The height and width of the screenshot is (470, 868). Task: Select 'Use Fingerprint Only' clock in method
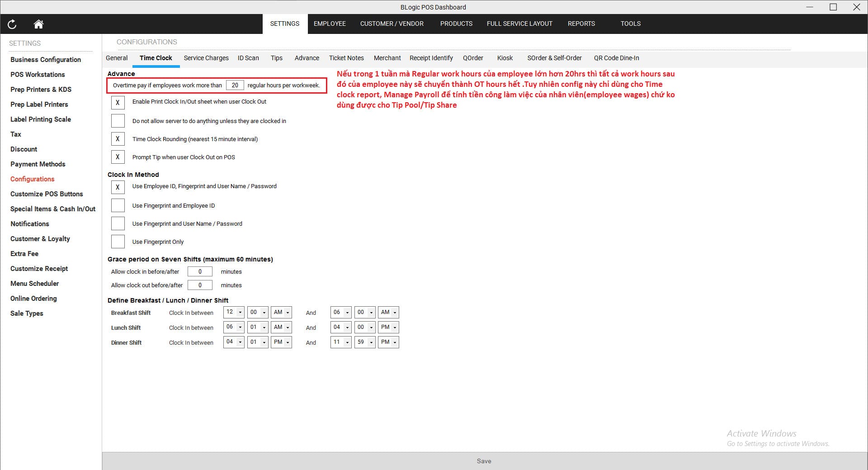point(118,242)
